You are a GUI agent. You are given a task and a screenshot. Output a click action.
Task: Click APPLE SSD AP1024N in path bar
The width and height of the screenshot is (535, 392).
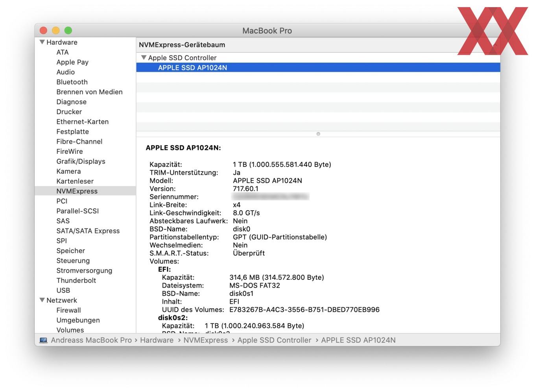(x=358, y=340)
